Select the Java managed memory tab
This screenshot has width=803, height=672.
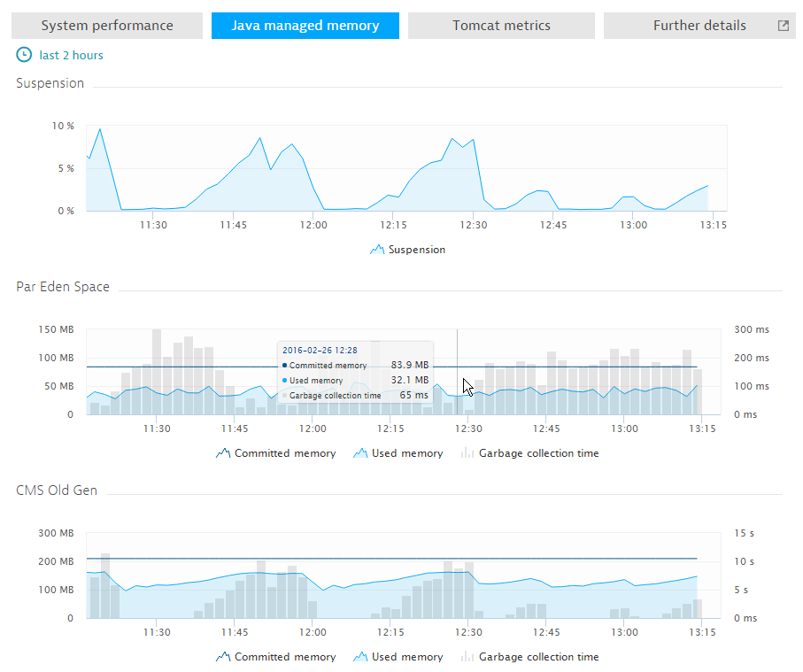click(305, 26)
